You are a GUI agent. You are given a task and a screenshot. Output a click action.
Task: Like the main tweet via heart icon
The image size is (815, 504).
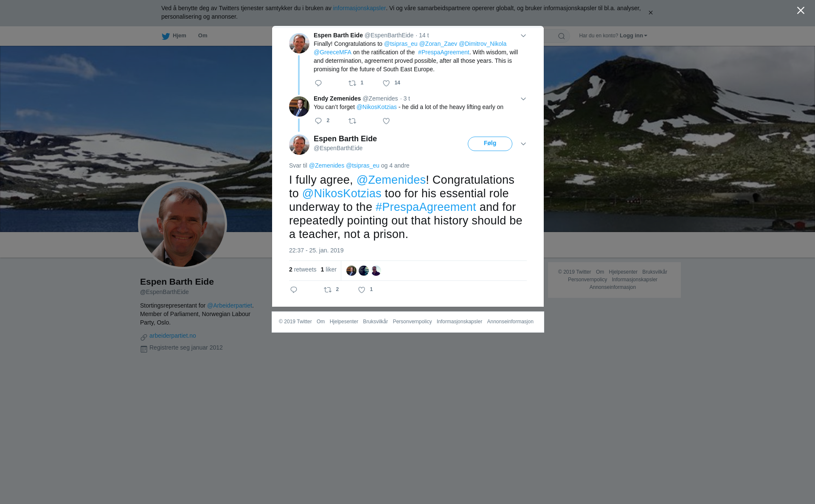click(x=362, y=290)
